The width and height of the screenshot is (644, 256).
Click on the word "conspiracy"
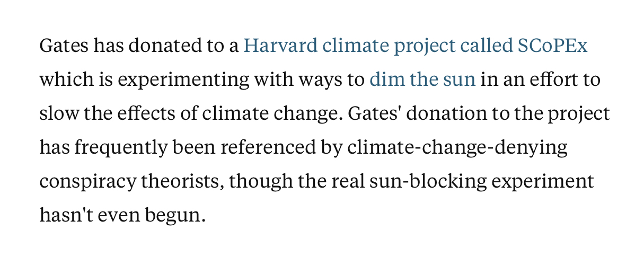[87, 183]
